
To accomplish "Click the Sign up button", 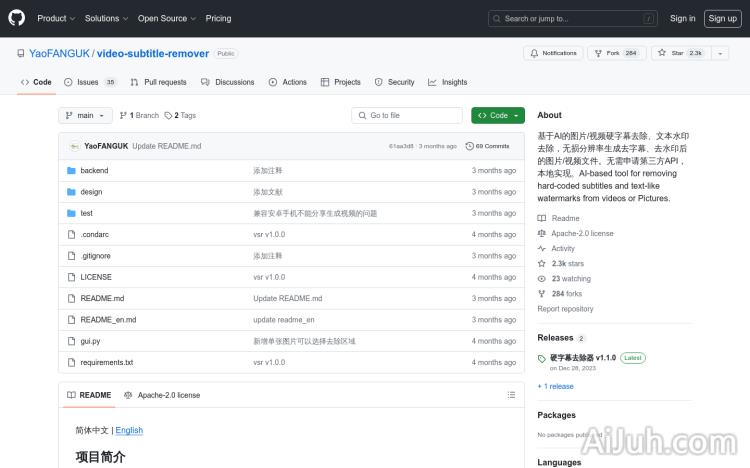I will coord(721,18).
